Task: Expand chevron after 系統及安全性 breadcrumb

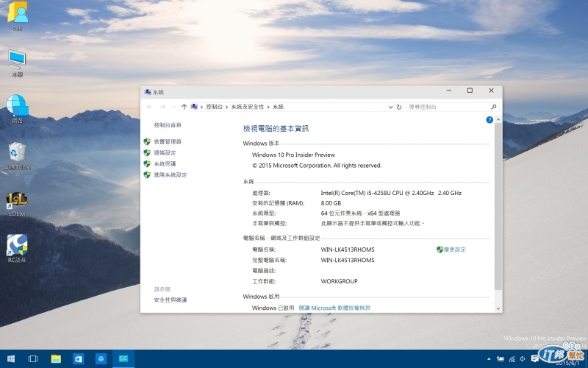Action: pos(268,107)
